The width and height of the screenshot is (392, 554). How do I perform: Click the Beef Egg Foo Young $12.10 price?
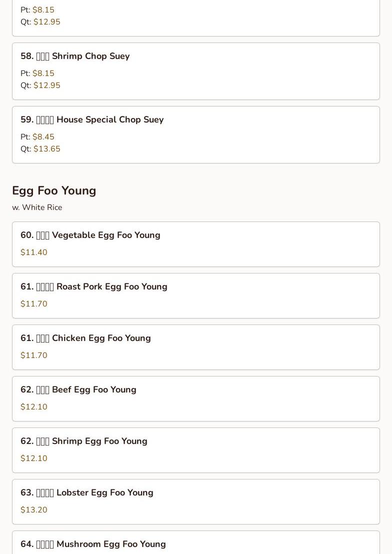pyautogui.click(x=34, y=406)
